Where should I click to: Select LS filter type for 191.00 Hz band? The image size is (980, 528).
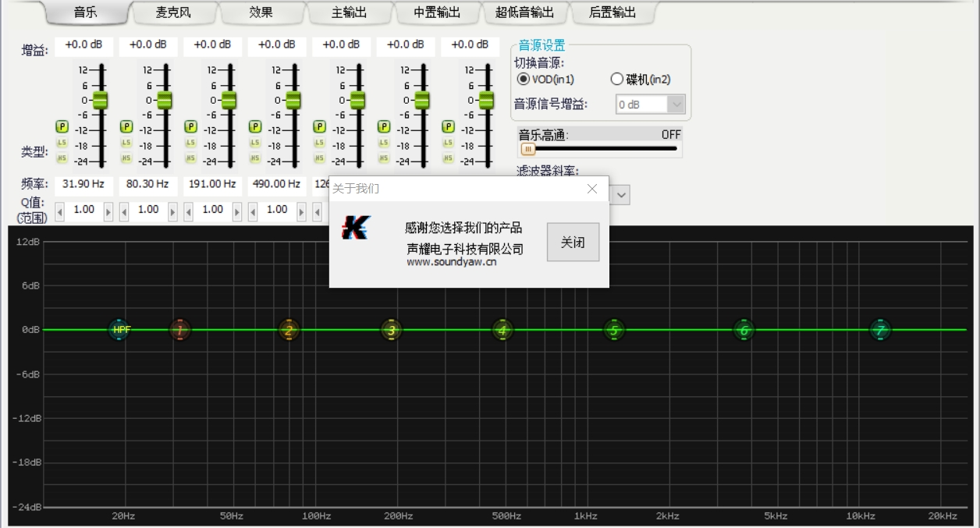tap(190, 143)
